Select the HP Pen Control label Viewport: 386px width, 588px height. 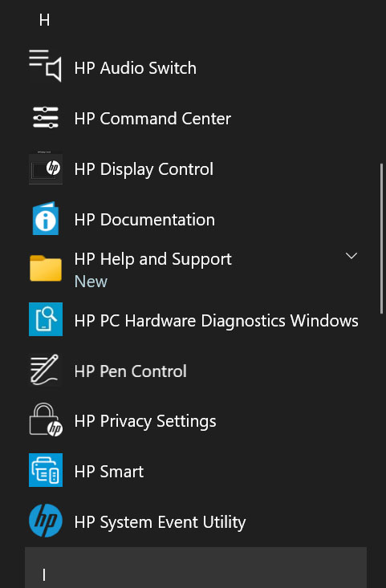point(131,371)
